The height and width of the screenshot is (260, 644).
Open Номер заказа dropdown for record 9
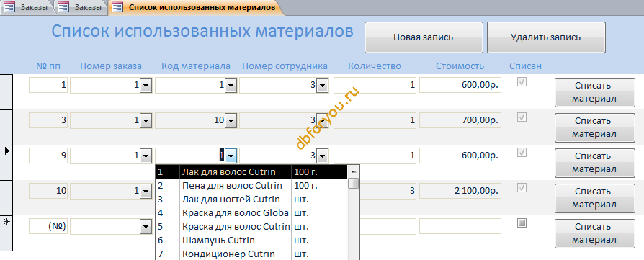[146, 156]
